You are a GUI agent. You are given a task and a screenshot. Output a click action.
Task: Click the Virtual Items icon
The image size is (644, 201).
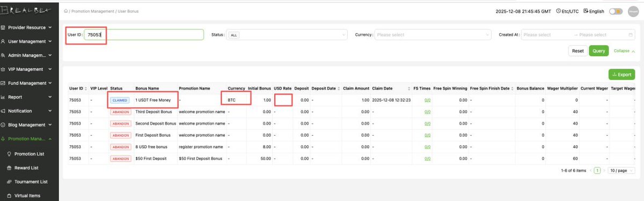[9, 195]
